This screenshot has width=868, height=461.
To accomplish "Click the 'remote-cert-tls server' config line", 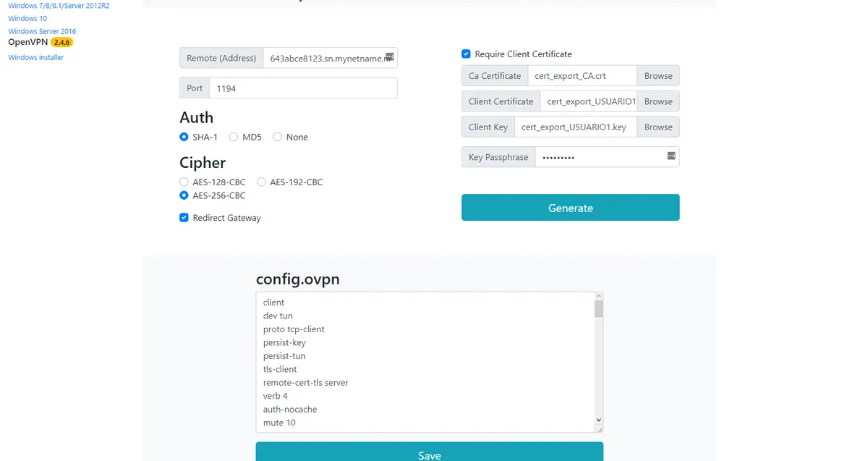I will (x=306, y=383).
